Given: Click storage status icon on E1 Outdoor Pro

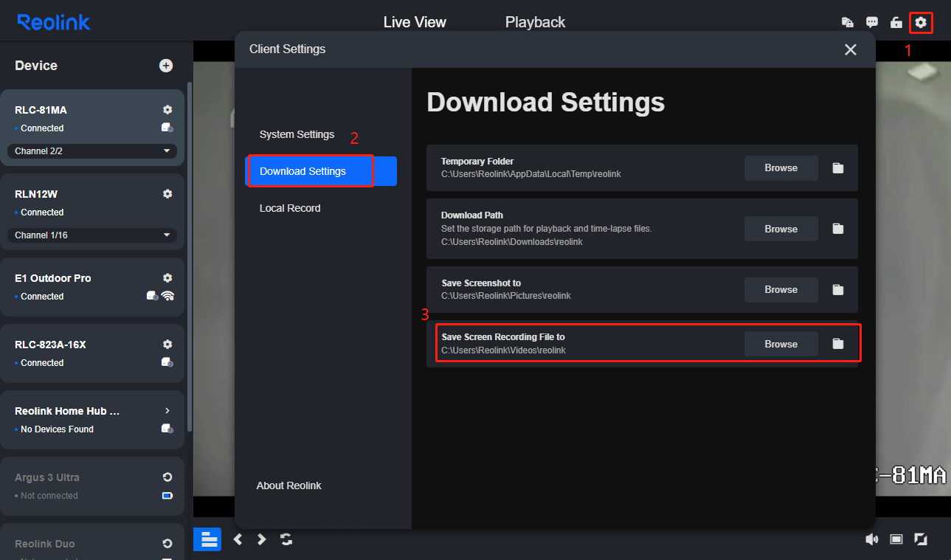Looking at the screenshot, I should click(152, 296).
